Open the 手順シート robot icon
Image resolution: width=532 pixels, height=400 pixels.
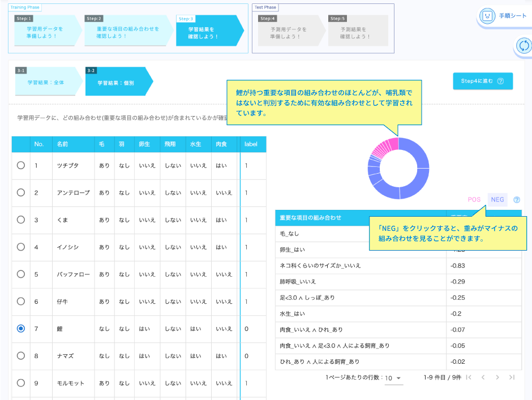pos(487,16)
